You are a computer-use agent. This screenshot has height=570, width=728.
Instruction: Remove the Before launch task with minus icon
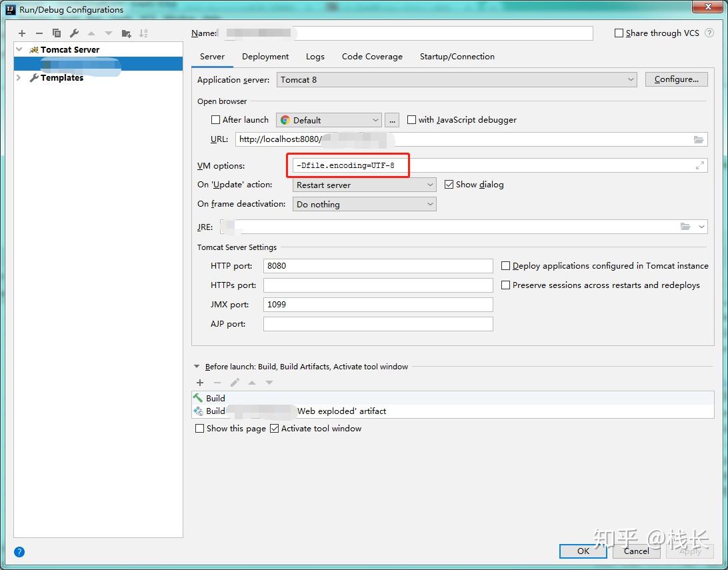(217, 383)
